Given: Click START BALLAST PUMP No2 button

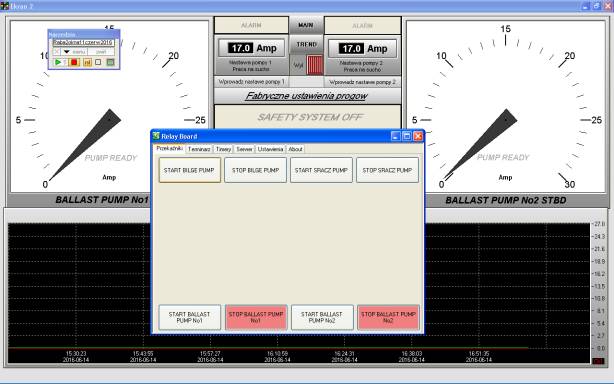Looking at the screenshot, I should 322,317.
